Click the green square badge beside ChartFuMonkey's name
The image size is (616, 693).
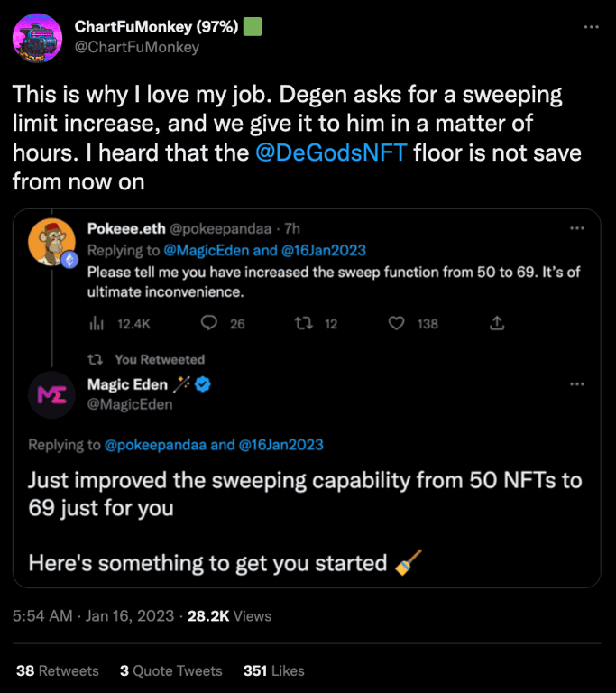pos(254,26)
